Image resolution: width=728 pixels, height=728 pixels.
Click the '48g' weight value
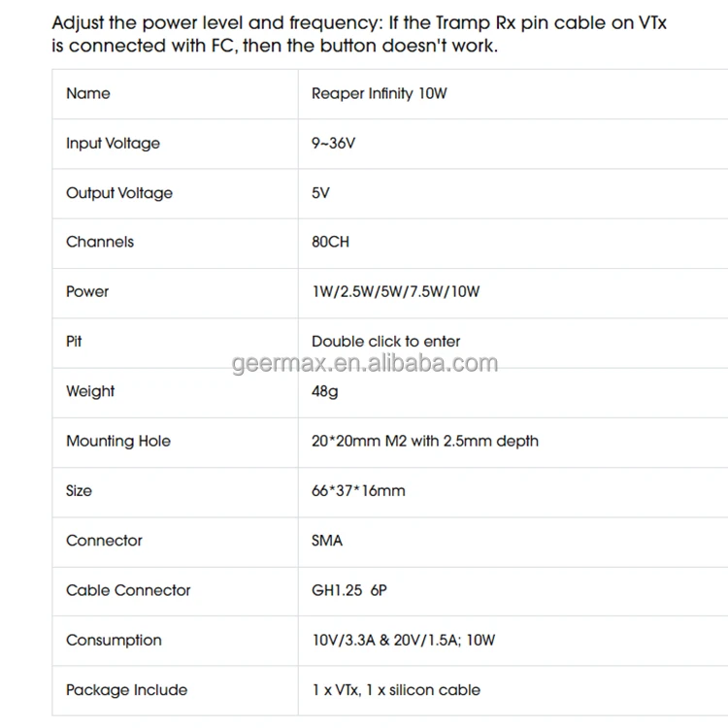coord(324,392)
